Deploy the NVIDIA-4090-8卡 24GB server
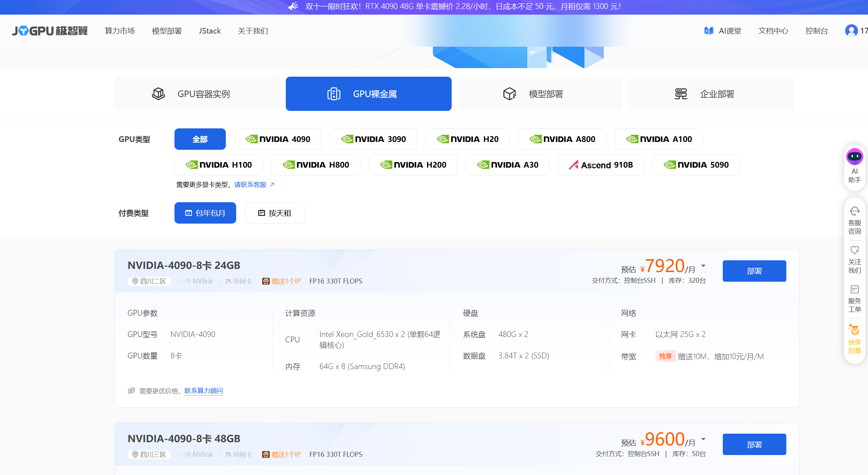The image size is (868, 475). pos(754,271)
